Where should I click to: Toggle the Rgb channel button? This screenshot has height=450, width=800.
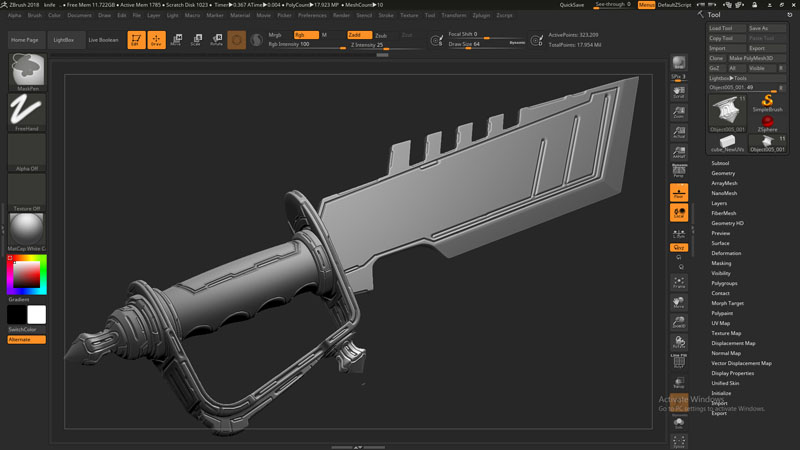tap(304, 34)
